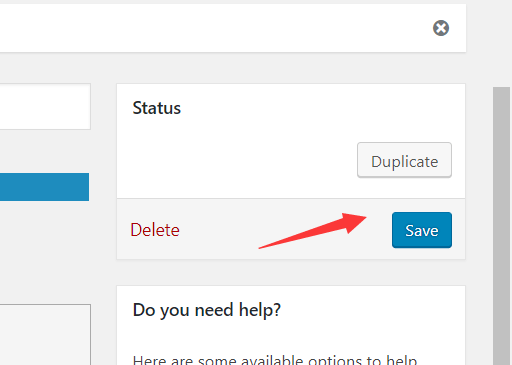Click the red Delete link
Viewport: 512px width, 365px height.
(155, 230)
